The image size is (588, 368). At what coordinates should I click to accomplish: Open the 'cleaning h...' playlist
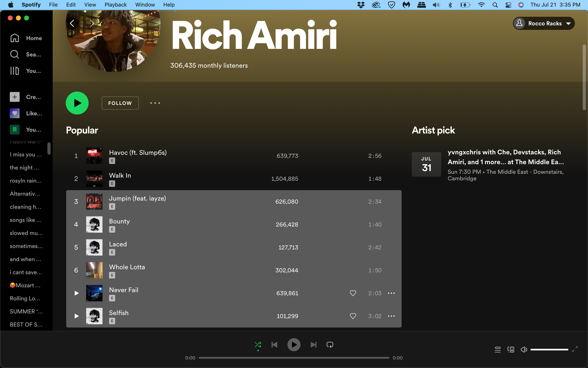tap(25, 207)
